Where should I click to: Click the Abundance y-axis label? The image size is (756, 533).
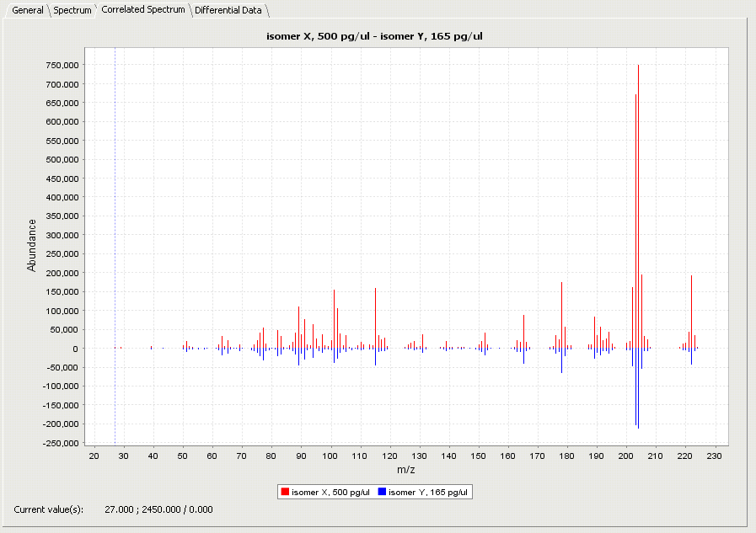click(x=32, y=245)
